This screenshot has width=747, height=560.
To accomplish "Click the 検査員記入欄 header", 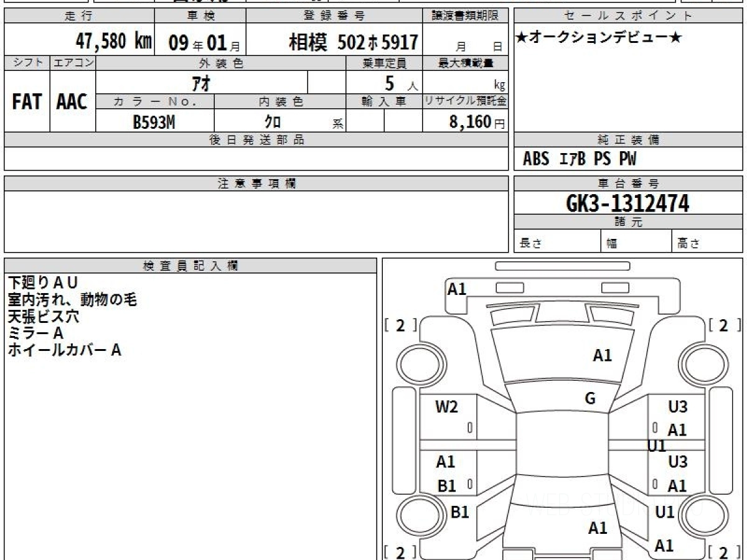I will coord(190,266).
